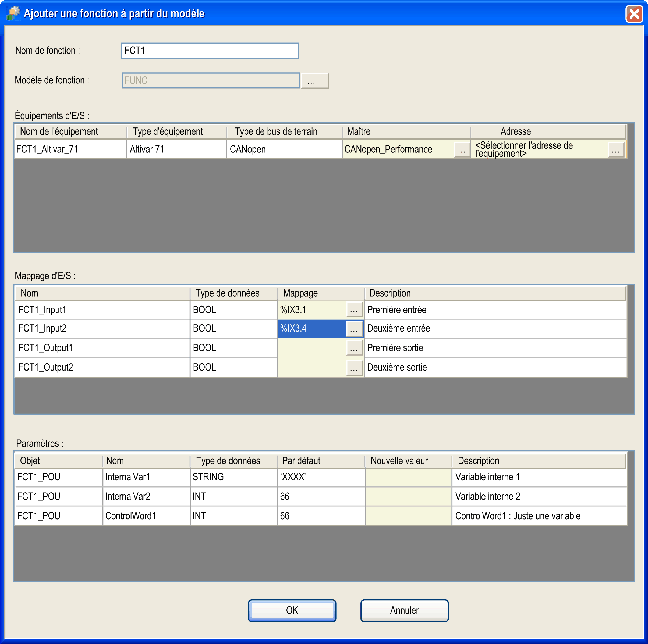Select the InternalVar2 parameter name
The height and width of the screenshot is (644, 648).
pos(146,496)
